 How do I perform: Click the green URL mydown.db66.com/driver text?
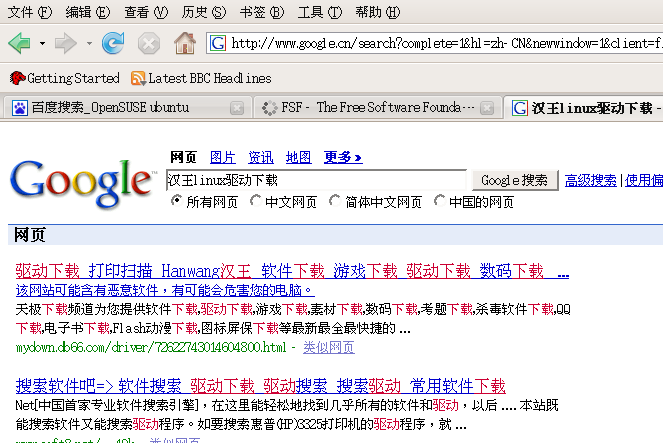pyautogui.click(x=151, y=347)
